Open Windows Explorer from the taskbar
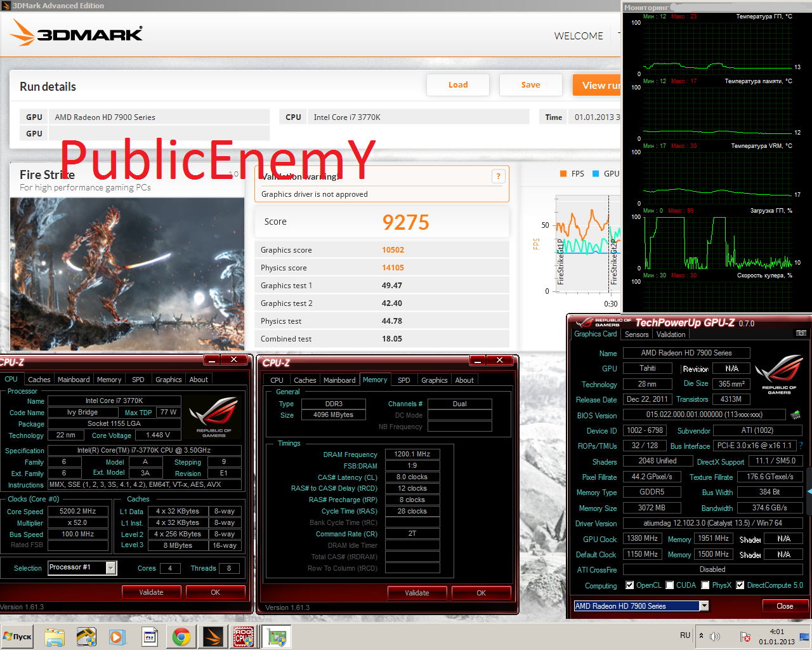 click(x=55, y=637)
